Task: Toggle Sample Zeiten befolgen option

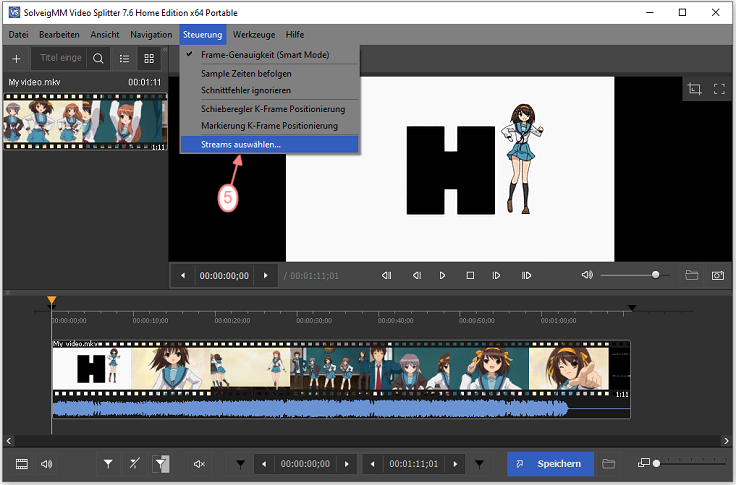Action: (x=269, y=74)
